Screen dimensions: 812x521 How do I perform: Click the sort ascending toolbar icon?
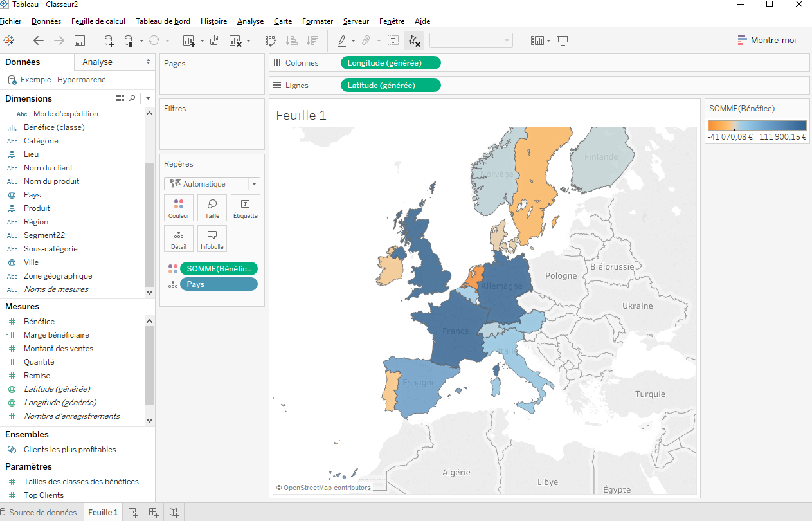pyautogui.click(x=292, y=41)
